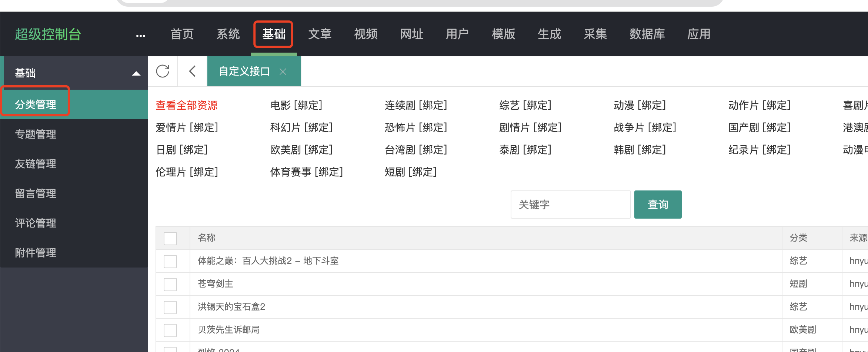Select checkbox for 洪锡天的宝石盒2
868x352 pixels.
(x=170, y=307)
